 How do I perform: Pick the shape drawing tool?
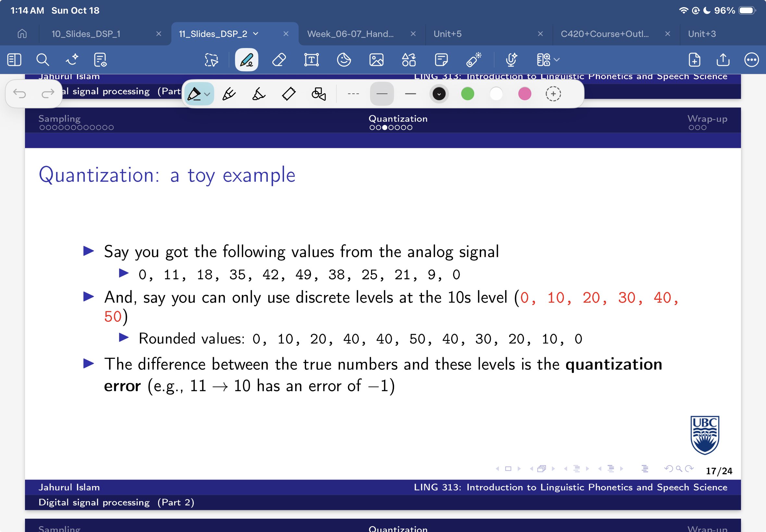pos(318,94)
